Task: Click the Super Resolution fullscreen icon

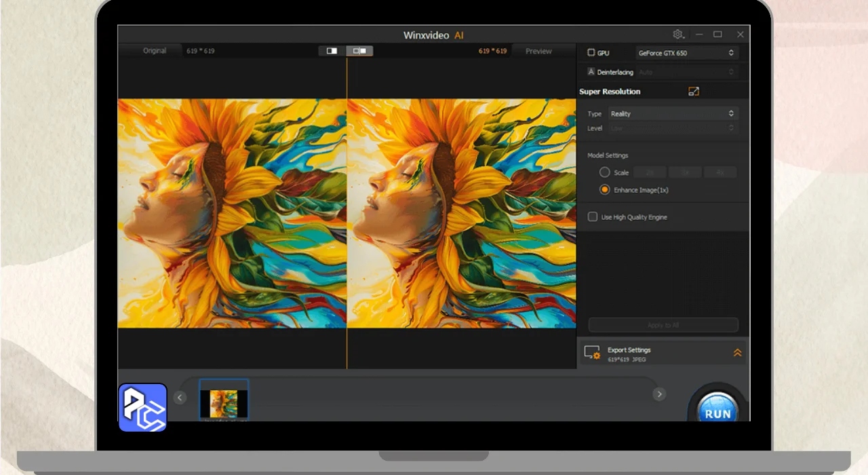Action: (693, 92)
